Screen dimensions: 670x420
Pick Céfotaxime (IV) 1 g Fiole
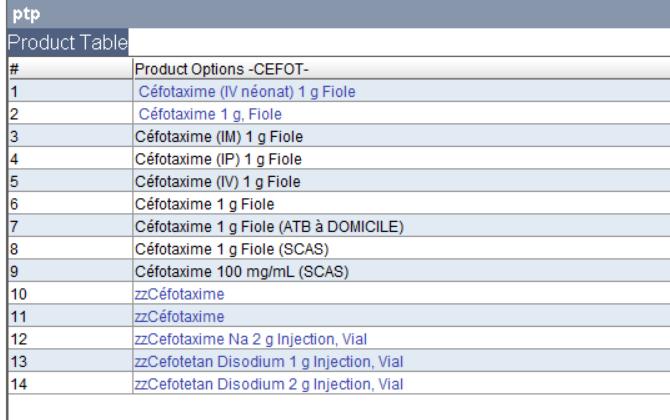217,182
